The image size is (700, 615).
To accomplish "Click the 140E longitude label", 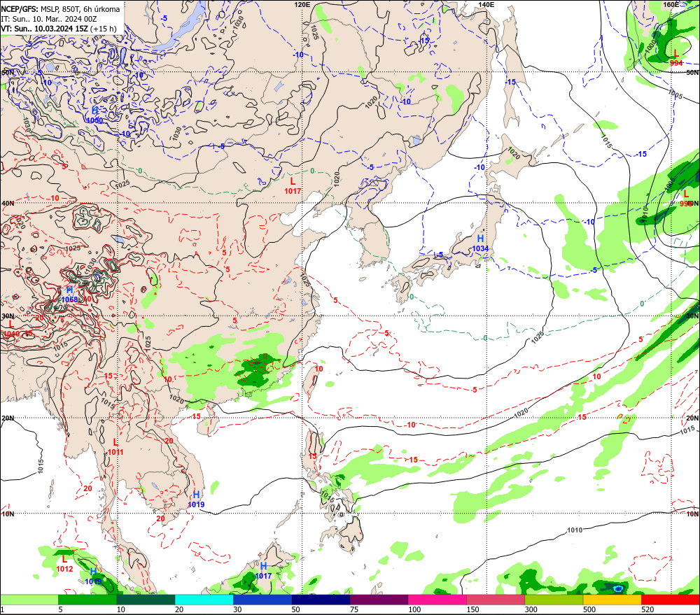I will pos(486,4).
